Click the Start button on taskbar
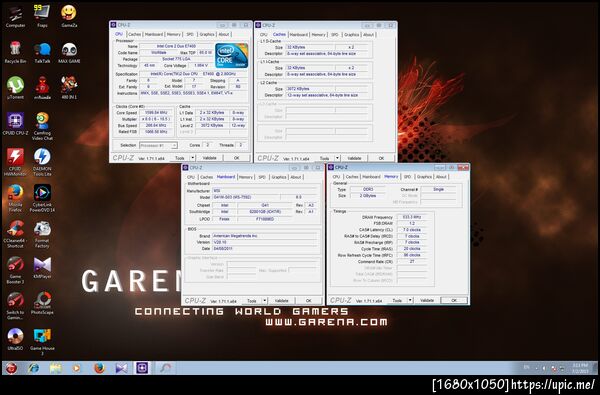The image size is (600, 395). click(11, 368)
